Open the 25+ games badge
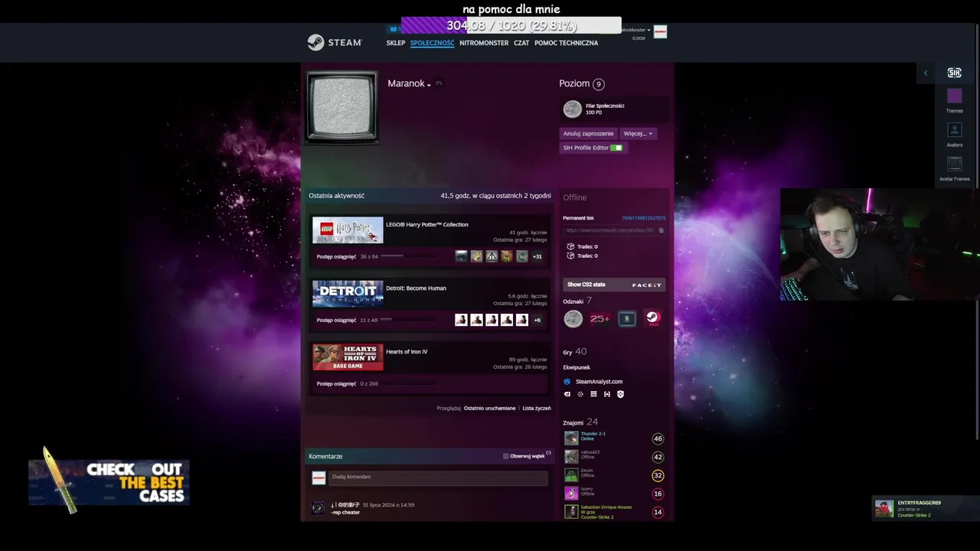 pos(599,319)
